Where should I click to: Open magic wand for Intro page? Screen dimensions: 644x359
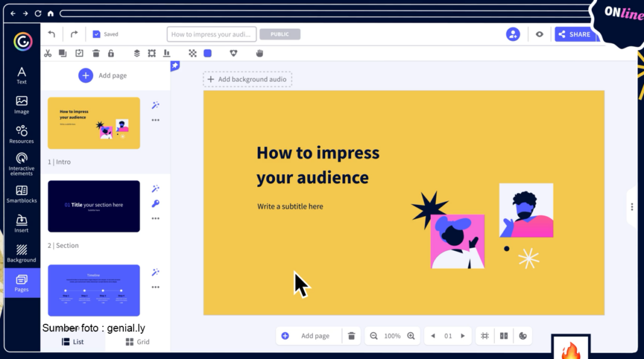coord(155,105)
